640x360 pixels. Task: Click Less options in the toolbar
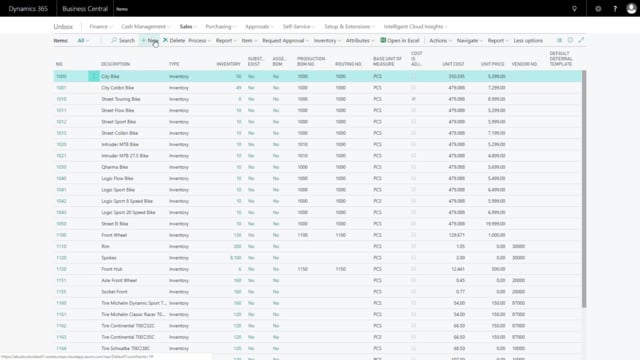coord(528,40)
